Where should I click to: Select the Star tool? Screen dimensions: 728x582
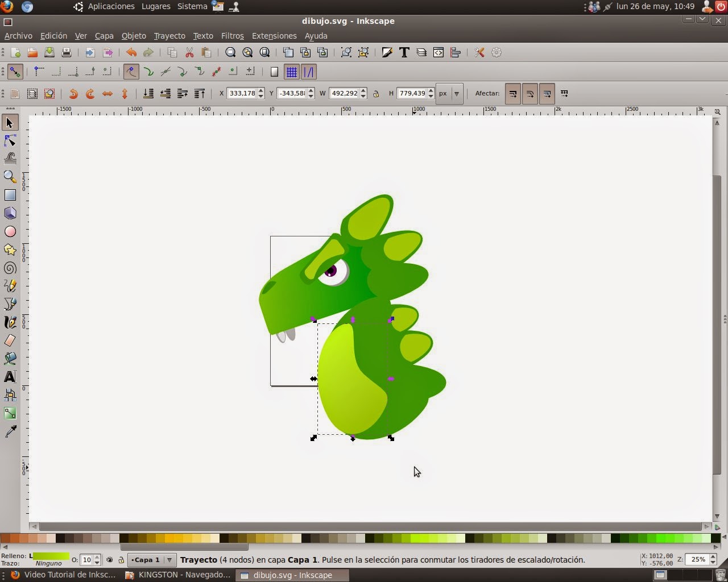coord(10,250)
